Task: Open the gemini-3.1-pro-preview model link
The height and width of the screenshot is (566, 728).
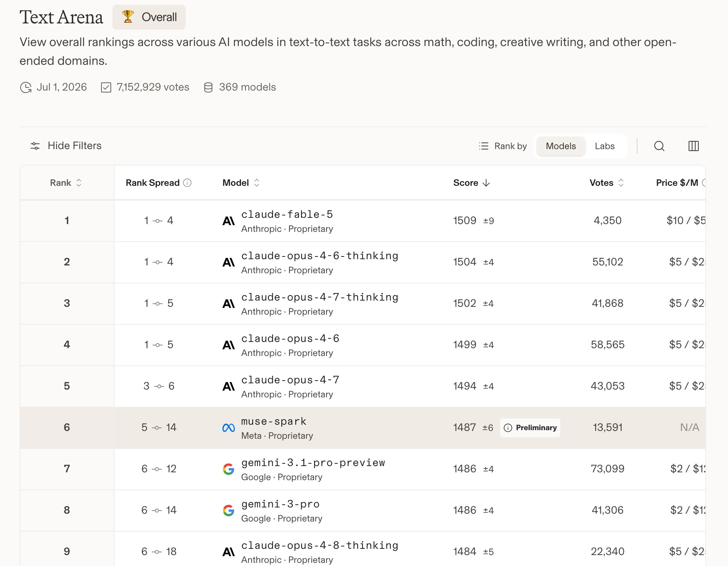Action: coord(313,463)
